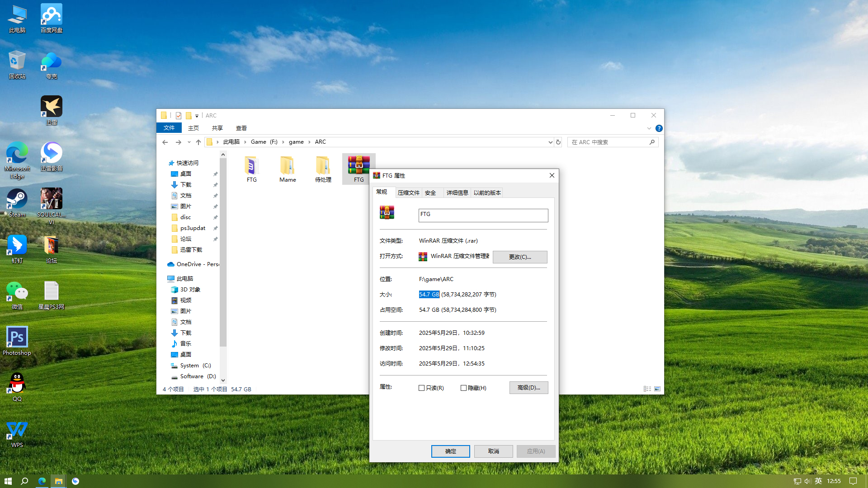
Task: Open the 查看 ribbon tab
Action: 241,128
